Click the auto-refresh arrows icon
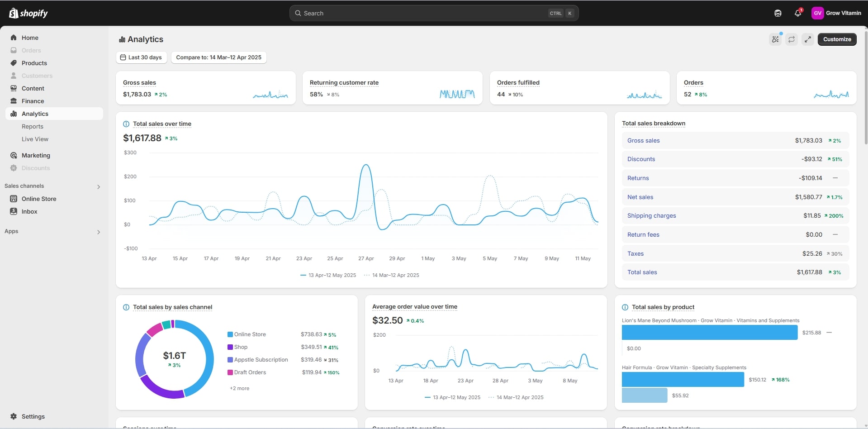The width and height of the screenshot is (868, 429). click(792, 39)
